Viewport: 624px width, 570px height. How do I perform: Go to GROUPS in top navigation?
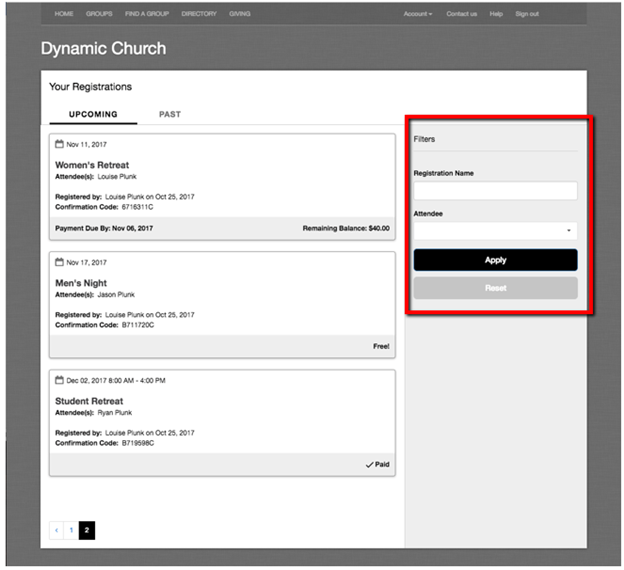tap(99, 14)
